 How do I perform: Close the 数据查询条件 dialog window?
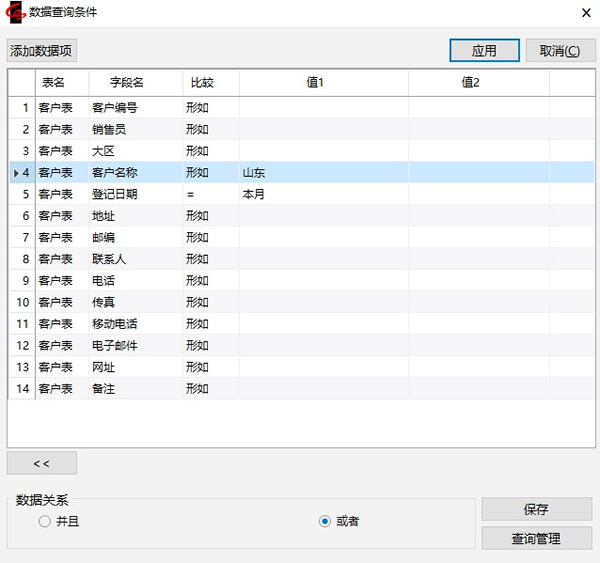tap(584, 13)
